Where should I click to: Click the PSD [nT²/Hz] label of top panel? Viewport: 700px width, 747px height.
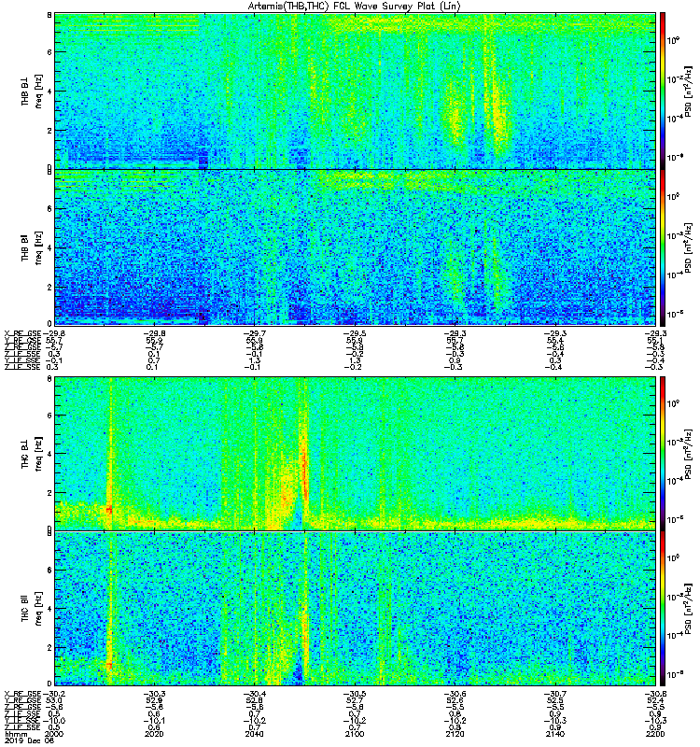click(x=688, y=91)
